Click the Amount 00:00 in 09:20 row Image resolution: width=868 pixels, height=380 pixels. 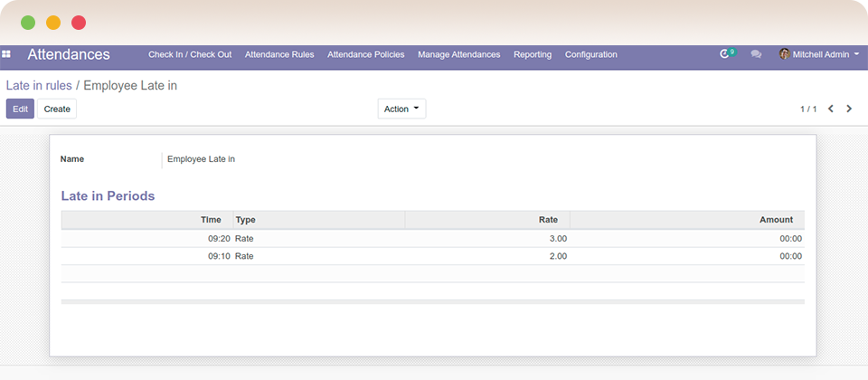tap(790, 239)
